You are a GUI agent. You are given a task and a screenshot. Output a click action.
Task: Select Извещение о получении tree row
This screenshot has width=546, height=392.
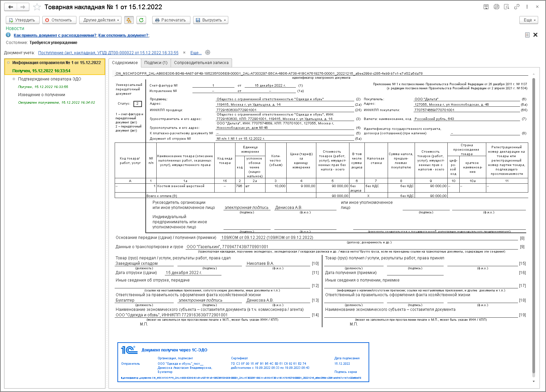coord(42,95)
